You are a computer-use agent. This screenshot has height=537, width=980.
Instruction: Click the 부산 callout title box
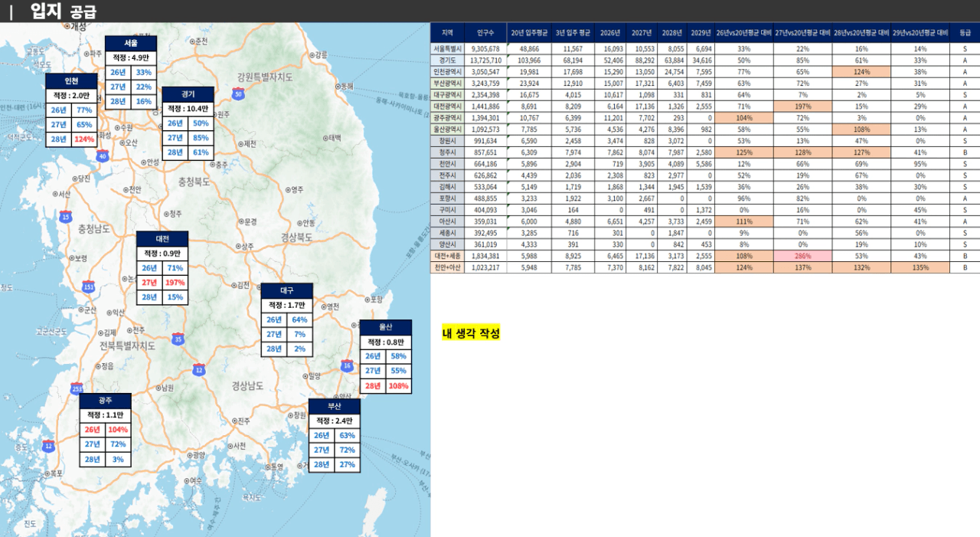click(x=334, y=406)
